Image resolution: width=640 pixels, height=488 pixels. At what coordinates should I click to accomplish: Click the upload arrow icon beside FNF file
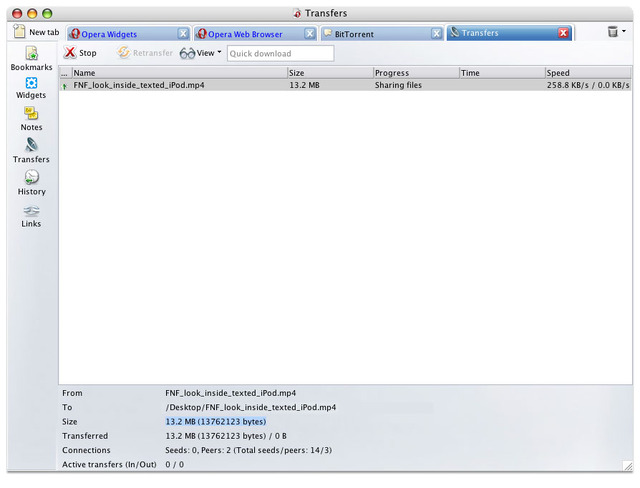(64, 86)
